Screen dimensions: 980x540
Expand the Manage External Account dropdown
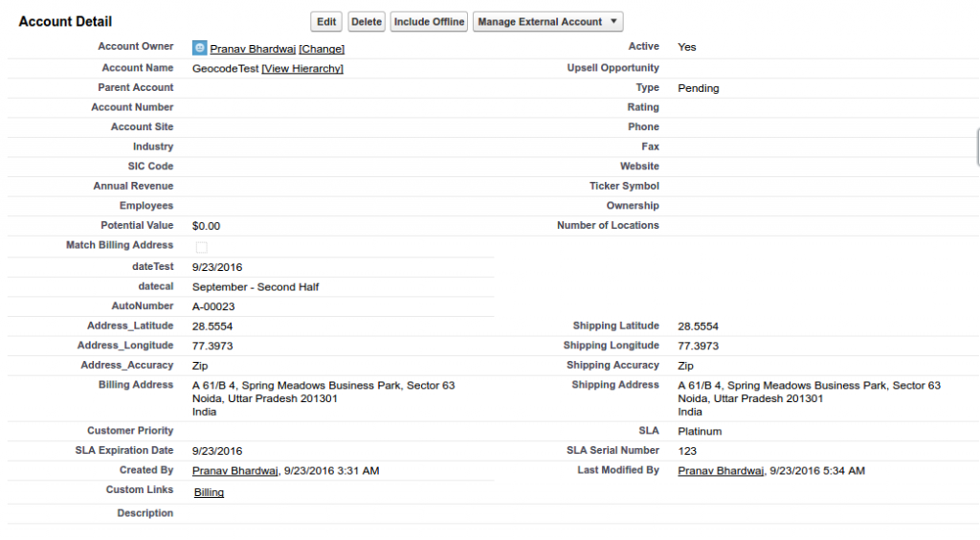tap(547, 22)
